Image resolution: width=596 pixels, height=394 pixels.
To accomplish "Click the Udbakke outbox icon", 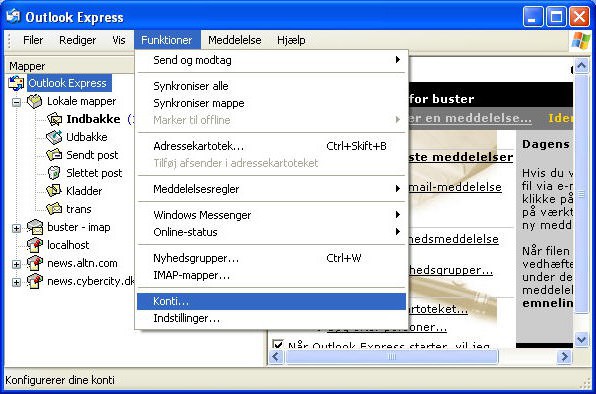I will [54, 137].
